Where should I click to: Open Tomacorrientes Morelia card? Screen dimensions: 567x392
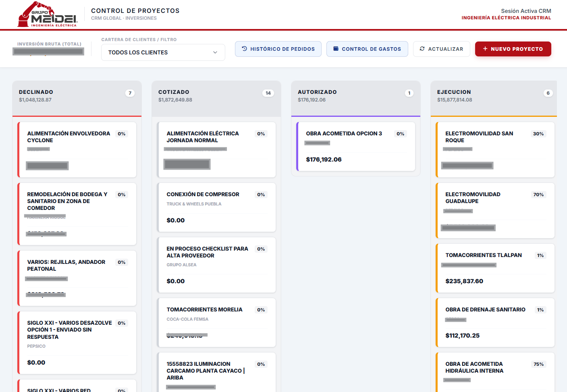tap(216, 322)
